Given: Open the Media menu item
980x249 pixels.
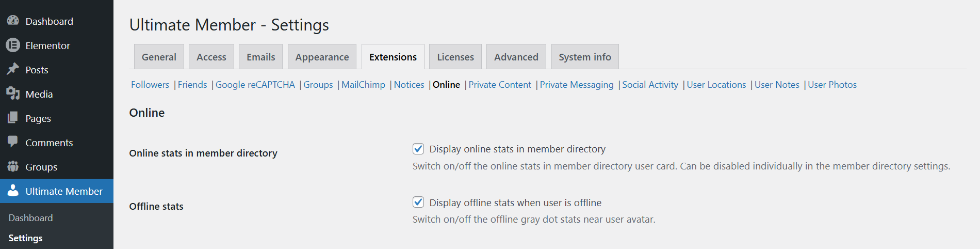Looking at the screenshot, I should tap(57, 94).
